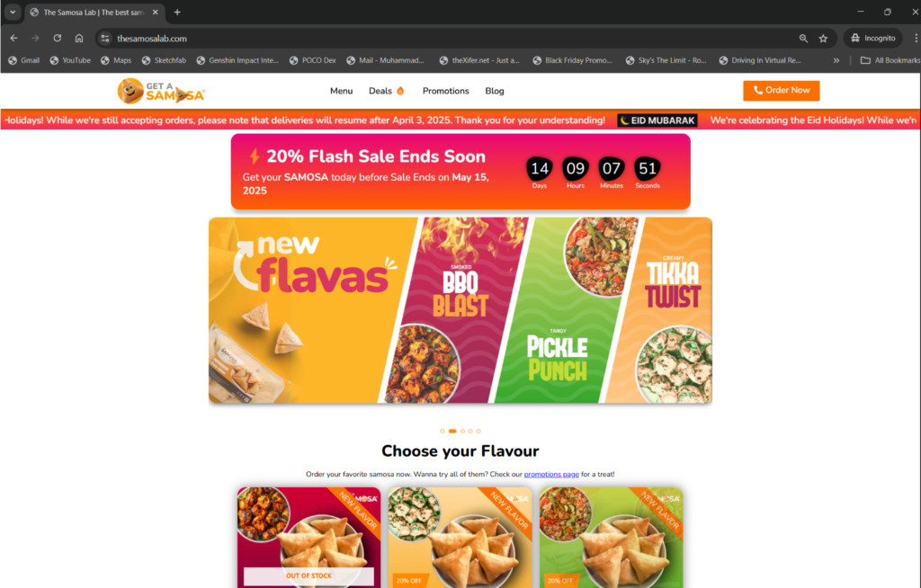
Task: Click the Order Now button
Action: [x=782, y=91]
